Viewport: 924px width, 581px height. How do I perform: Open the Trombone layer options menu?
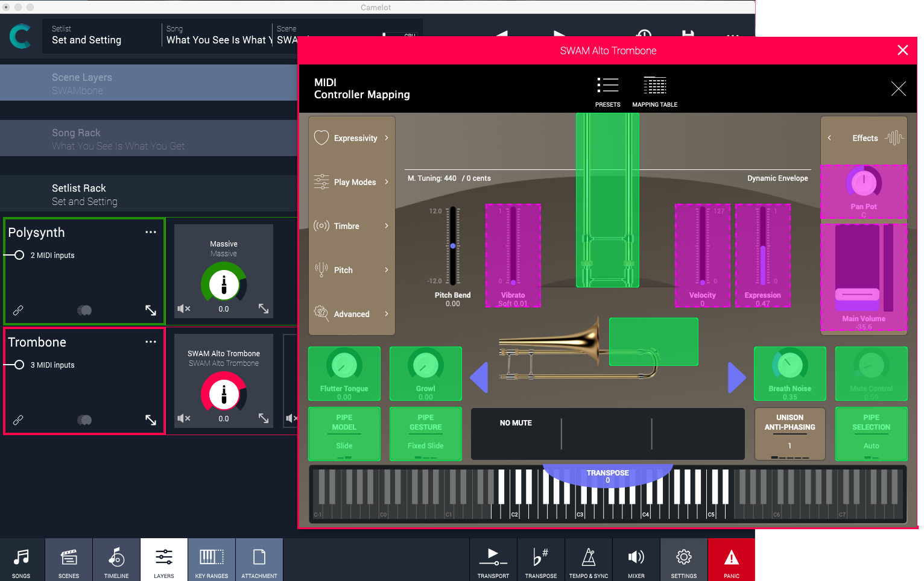[x=151, y=342]
